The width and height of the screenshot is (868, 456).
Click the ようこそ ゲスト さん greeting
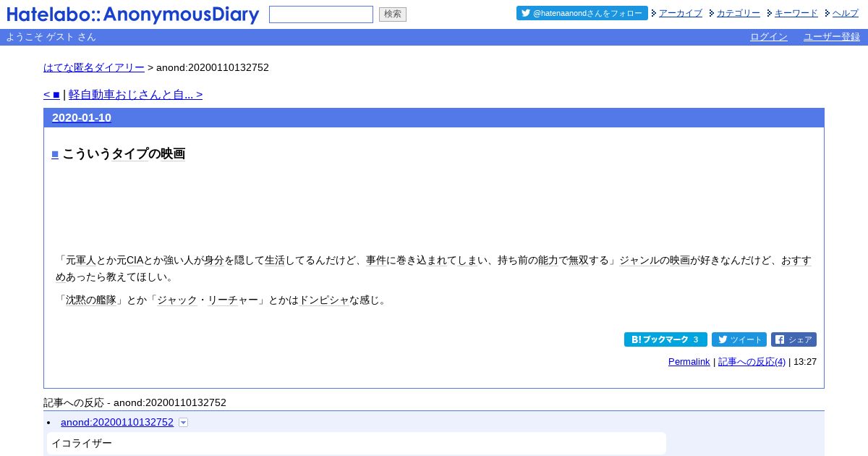pyautogui.click(x=51, y=37)
